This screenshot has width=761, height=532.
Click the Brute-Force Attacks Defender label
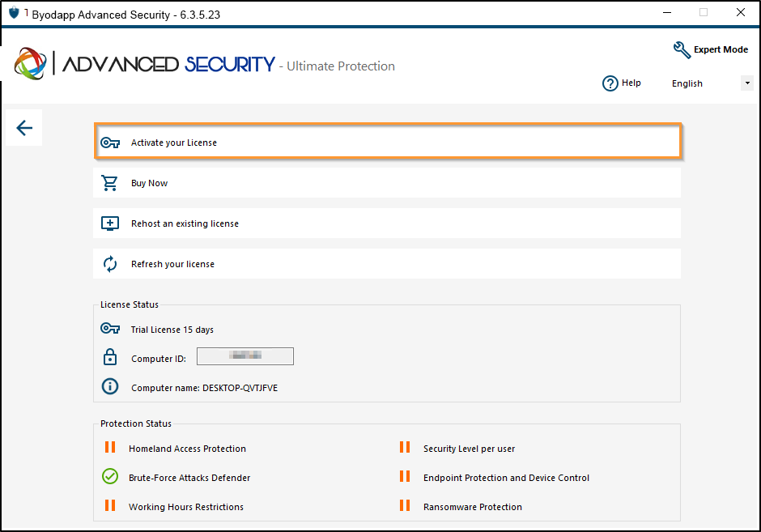point(189,478)
